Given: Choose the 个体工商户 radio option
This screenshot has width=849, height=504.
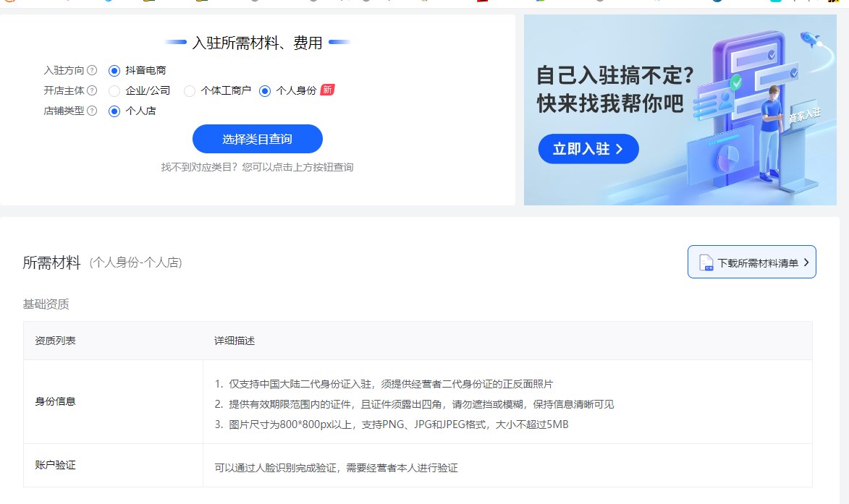Looking at the screenshot, I should [190, 91].
